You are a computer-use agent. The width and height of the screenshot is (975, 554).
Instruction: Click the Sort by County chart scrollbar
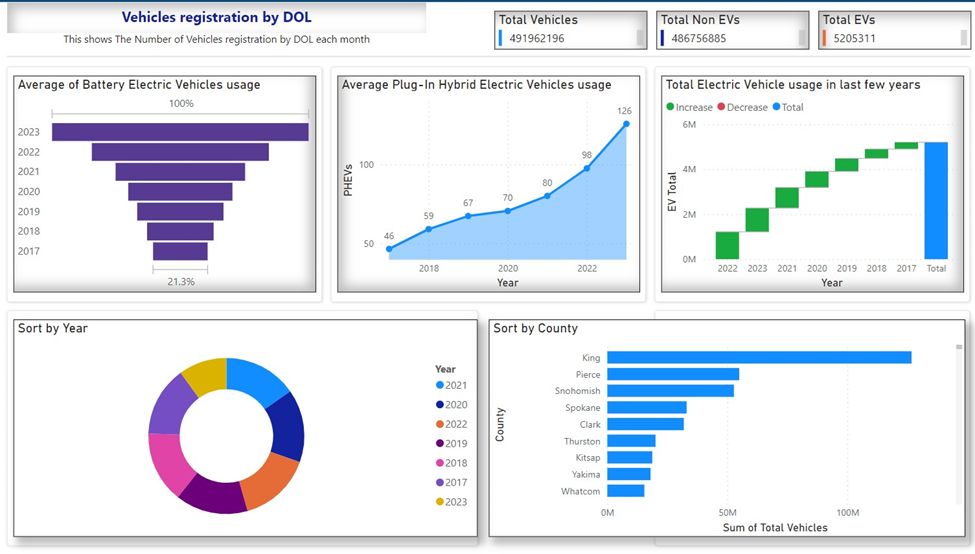tap(959, 347)
